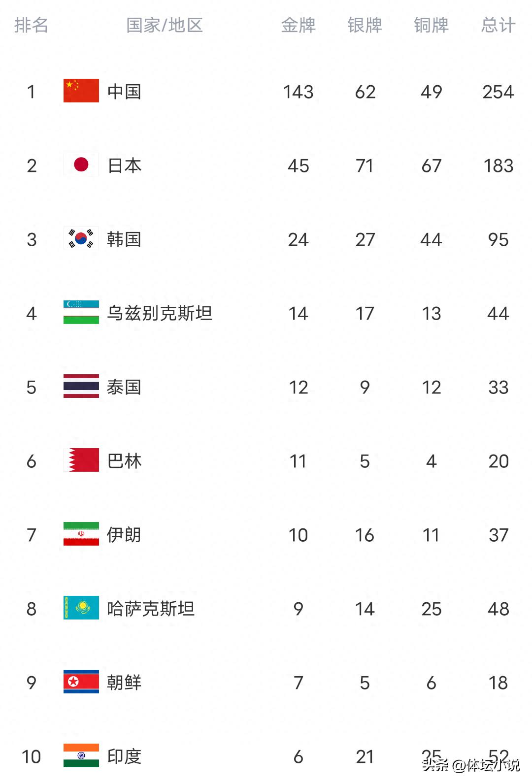
Task: Click the 排名 column header
Action: pyautogui.click(x=32, y=25)
